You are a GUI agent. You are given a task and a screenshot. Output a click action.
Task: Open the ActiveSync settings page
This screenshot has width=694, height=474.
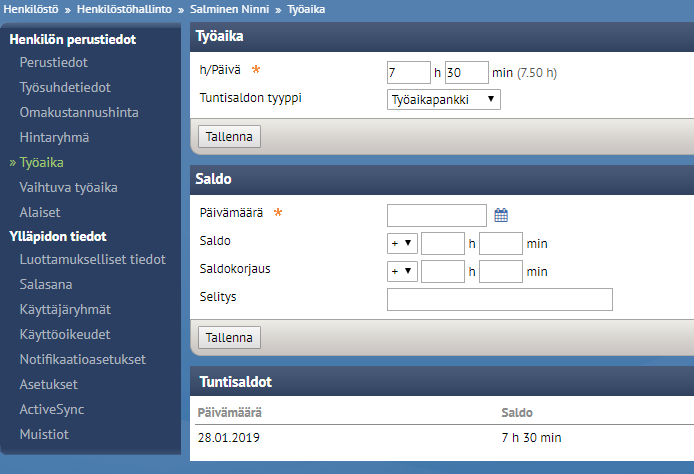point(52,409)
